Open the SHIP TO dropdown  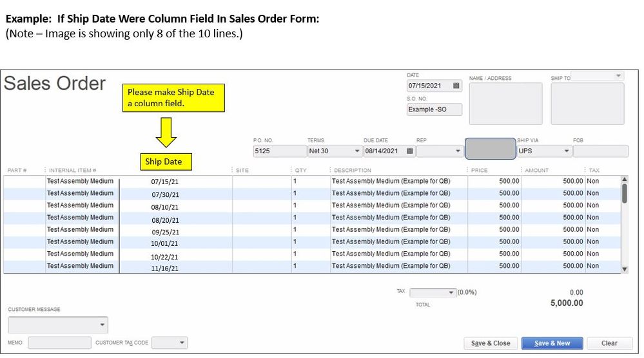pos(620,76)
